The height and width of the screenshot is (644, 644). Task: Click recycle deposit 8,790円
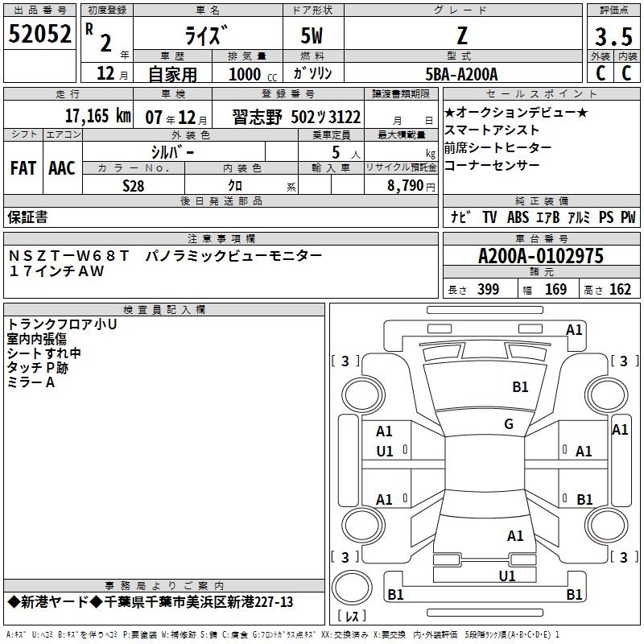point(411,185)
